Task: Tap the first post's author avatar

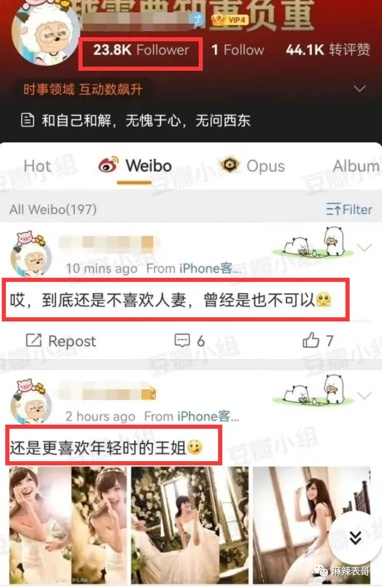Action: click(30, 254)
